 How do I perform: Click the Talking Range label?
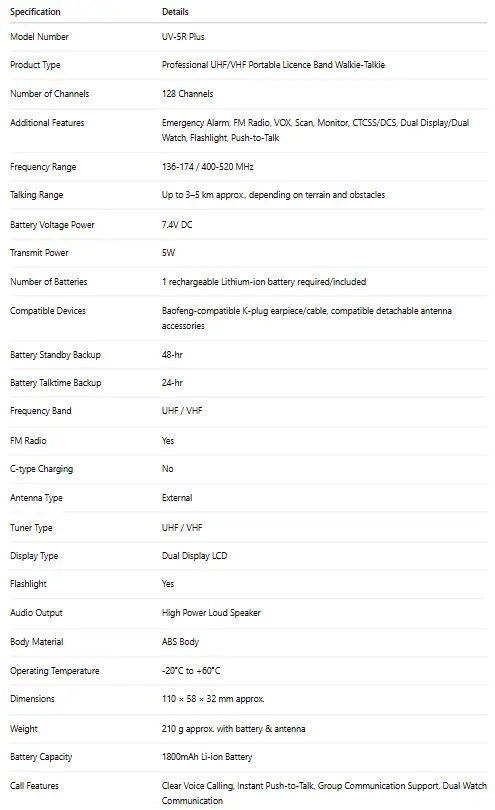pos(37,195)
